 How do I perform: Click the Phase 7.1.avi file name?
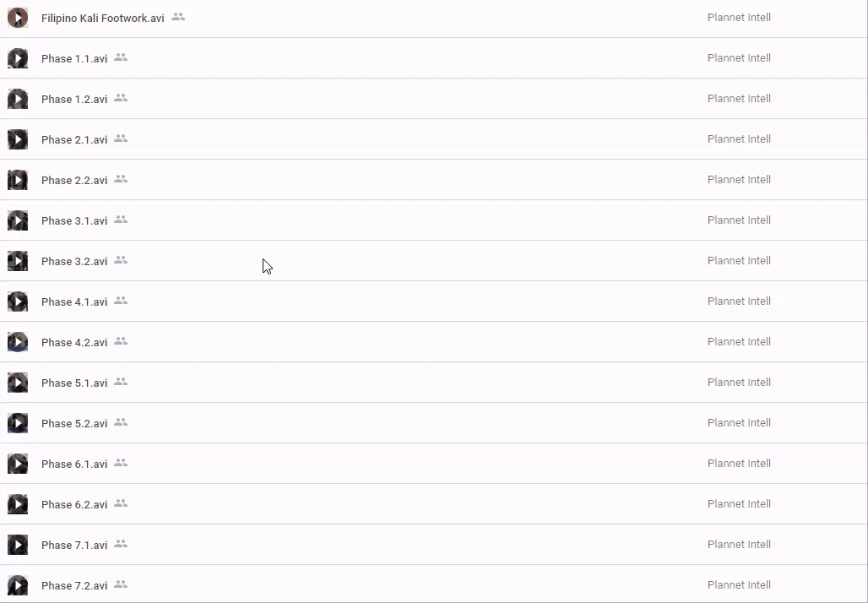tap(74, 545)
